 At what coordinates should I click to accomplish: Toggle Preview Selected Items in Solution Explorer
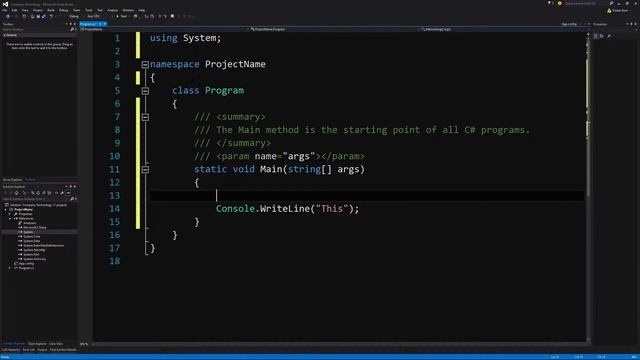tap(68, 193)
